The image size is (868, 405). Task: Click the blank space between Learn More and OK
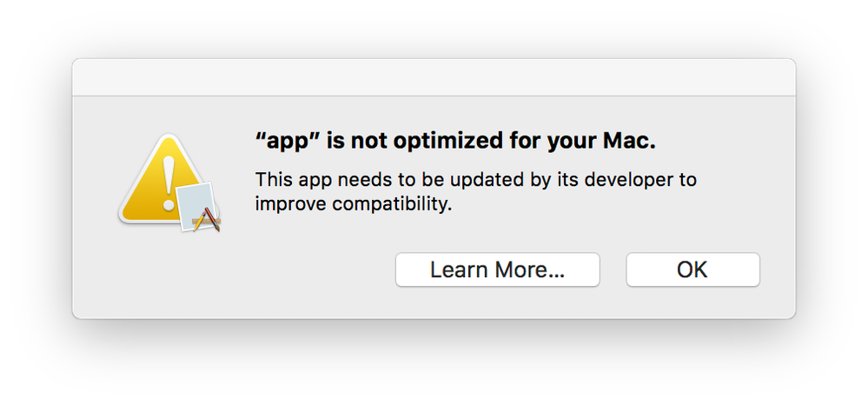(x=613, y=269)
